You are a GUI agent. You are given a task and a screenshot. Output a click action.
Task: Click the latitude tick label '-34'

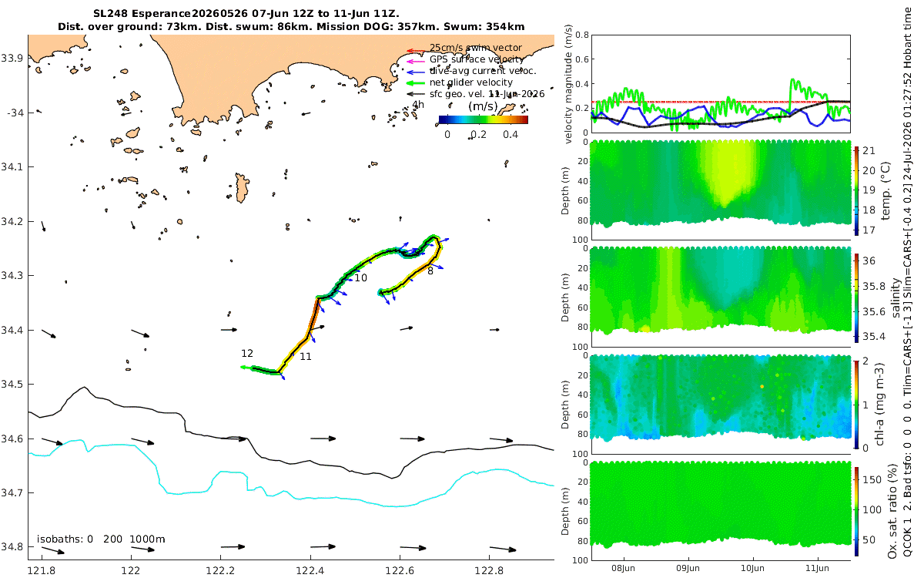15,113
